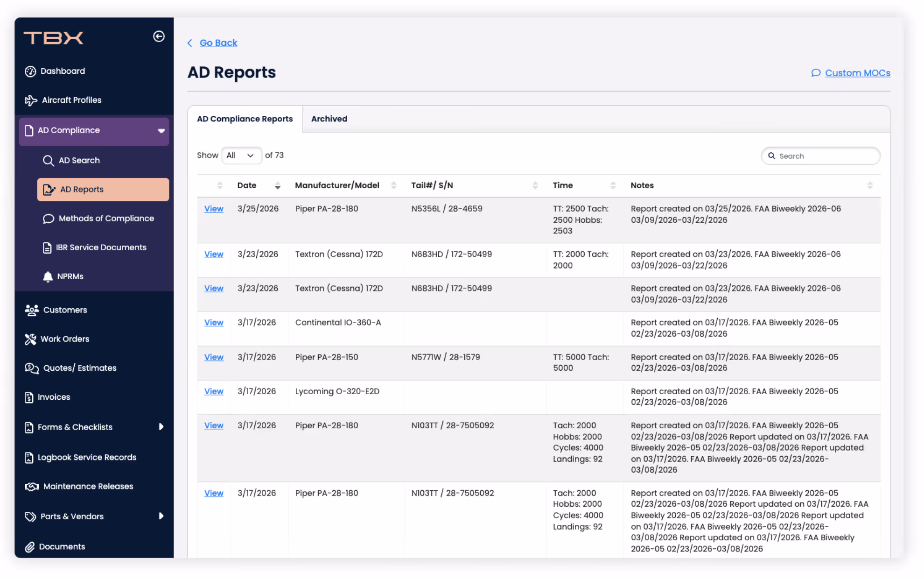
Task: Expand the Forms & Checklists submenu arrow
Action: point(161,427)
